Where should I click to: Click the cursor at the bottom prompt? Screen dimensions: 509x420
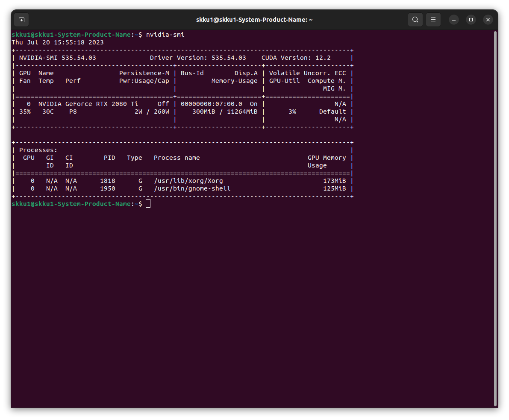148,203
